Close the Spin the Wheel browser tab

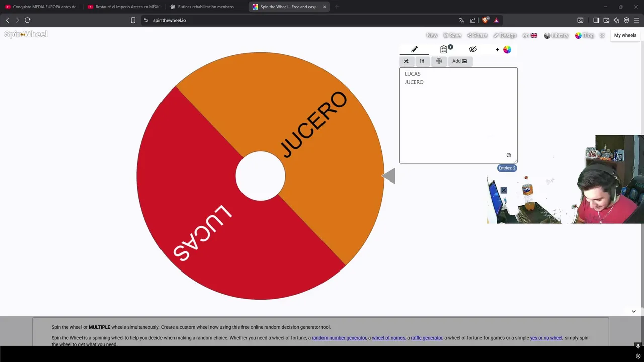pos(324,7)
